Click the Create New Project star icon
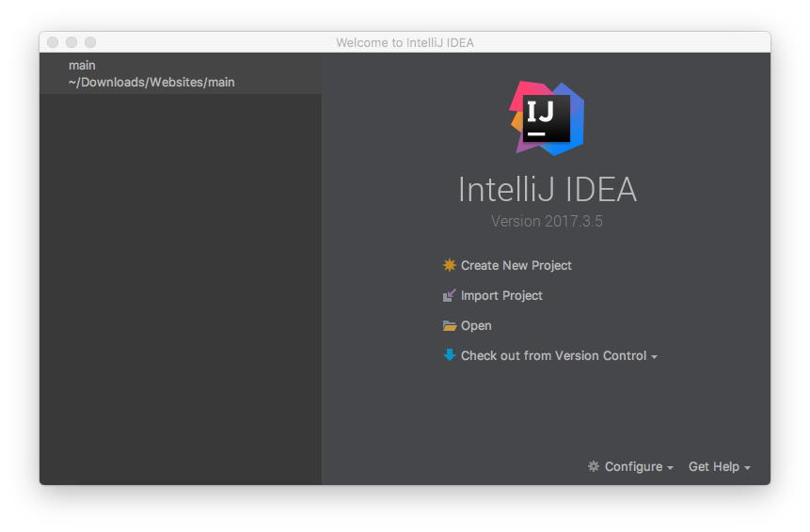Screen dimensions: 810x532 click(x=450, y=265)
